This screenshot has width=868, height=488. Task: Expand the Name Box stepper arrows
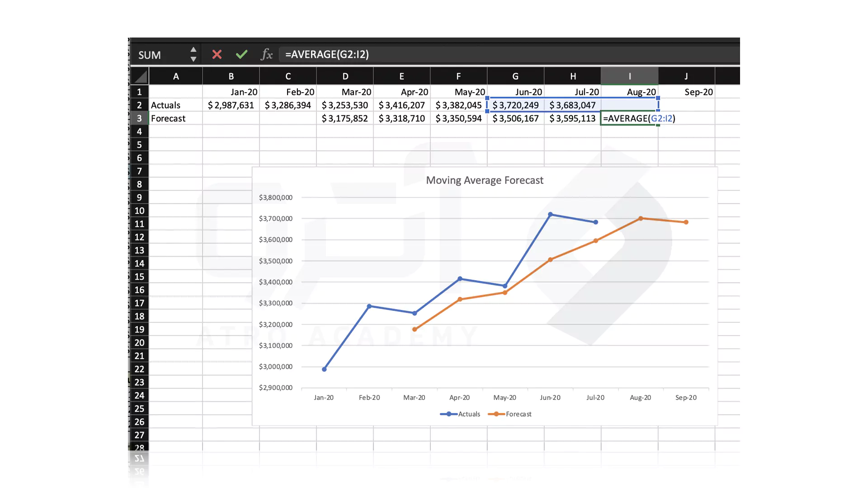[x=193, y=54]
